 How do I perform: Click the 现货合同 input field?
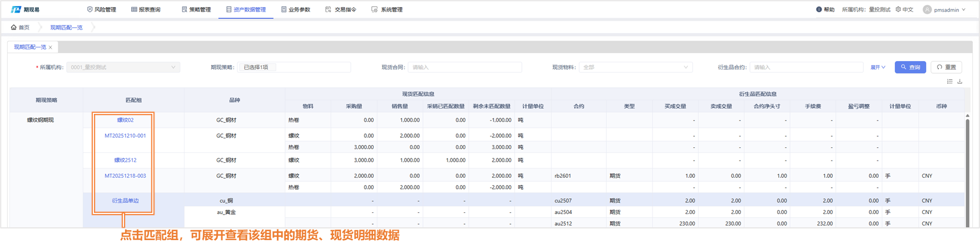click(465, 67)
